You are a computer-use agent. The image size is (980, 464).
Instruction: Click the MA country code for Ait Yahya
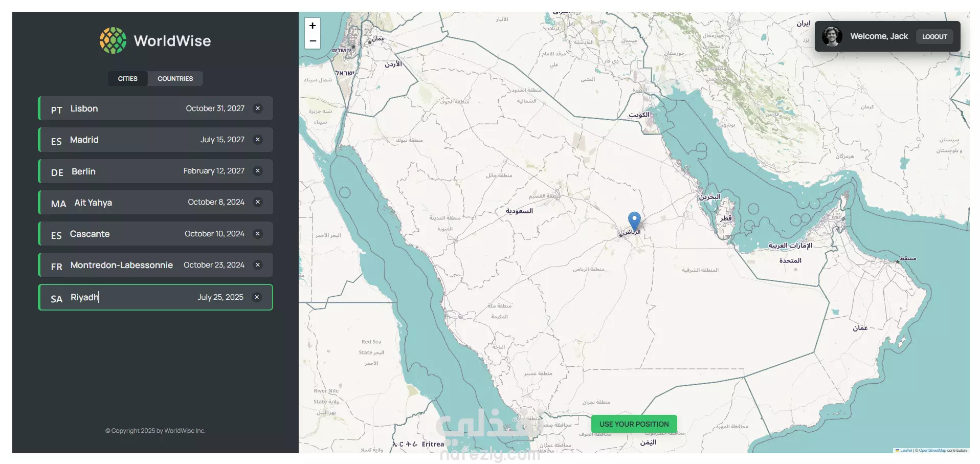(x=59, y=204)
